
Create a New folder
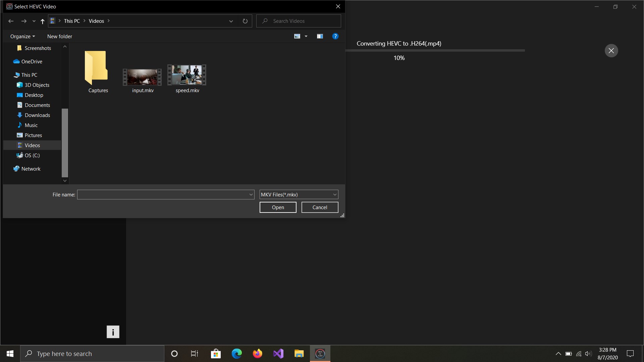(59, 36)
